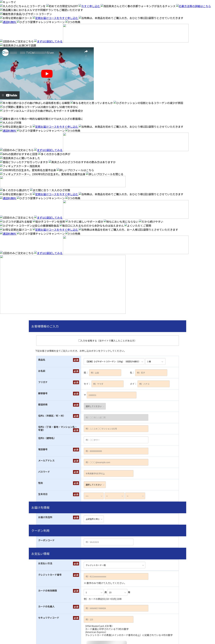215x644 pixels.
Task: Focus the メールアドレス email field
Action: click(116, 462)
